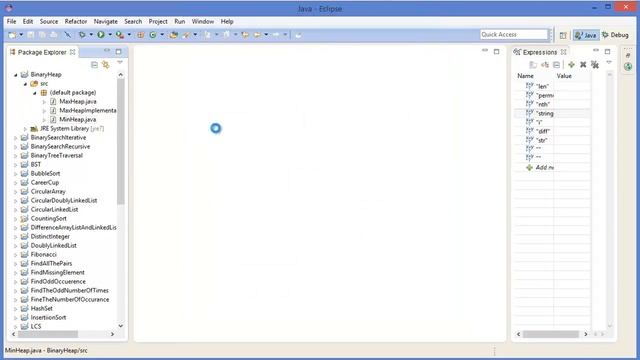640x360 pixels.
Task: Collapse the src folder node
Action: pyautogui.click(x=25, y=84)
